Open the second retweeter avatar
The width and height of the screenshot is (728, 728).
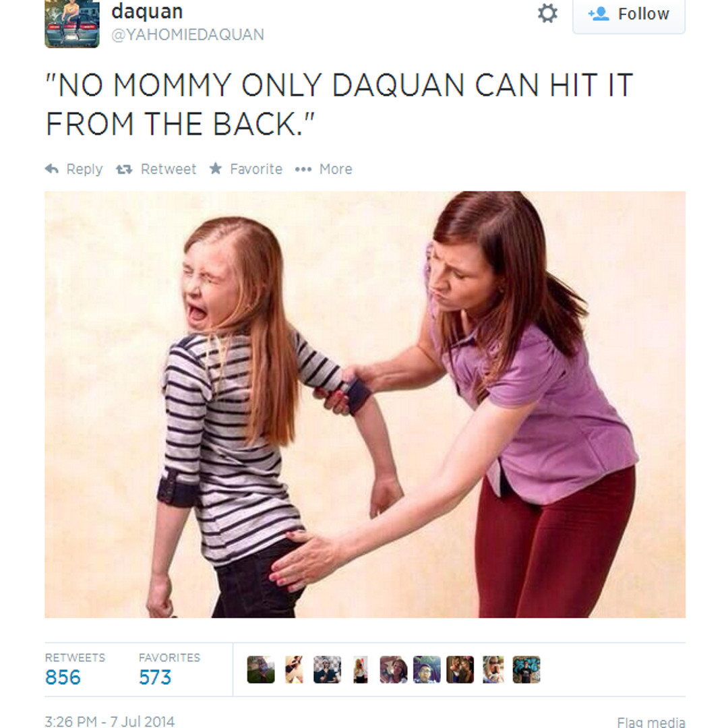295,669
